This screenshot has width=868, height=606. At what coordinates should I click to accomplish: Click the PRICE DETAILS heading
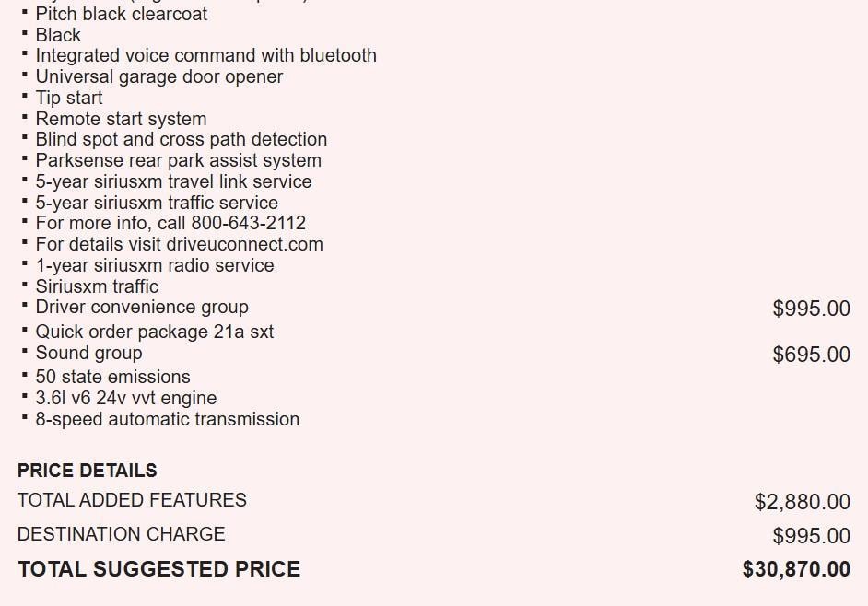click(88, 470)
